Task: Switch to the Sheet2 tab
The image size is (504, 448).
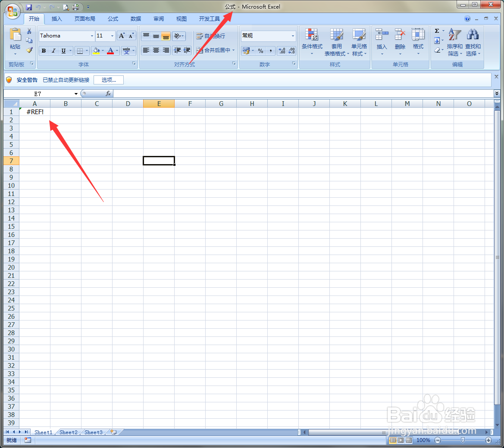Action: click(x=69, y=432)
